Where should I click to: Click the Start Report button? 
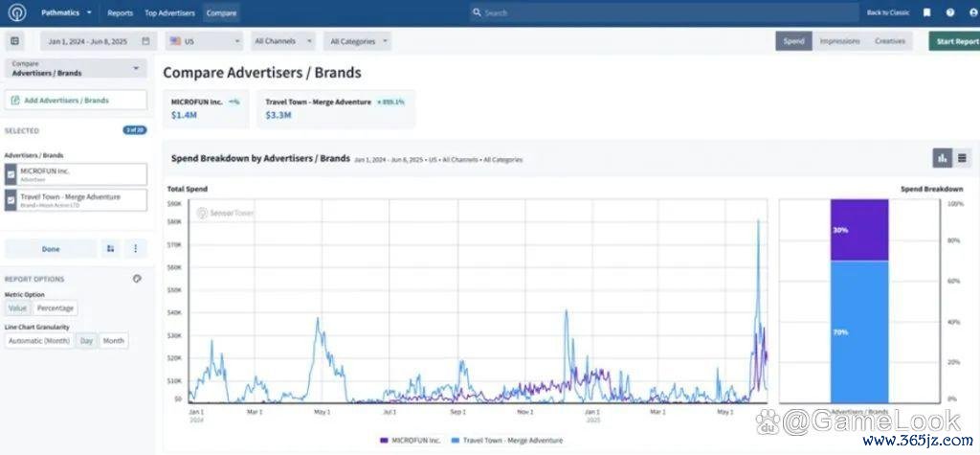pyautogui.click(x=954, y=41)
